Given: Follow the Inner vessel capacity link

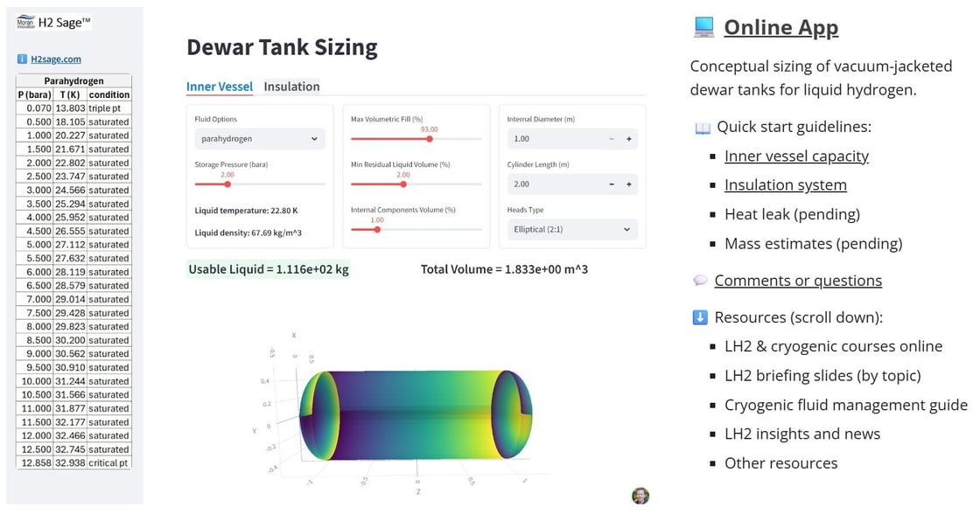Looking at the screenshot, I should click(x=796, y=156).
